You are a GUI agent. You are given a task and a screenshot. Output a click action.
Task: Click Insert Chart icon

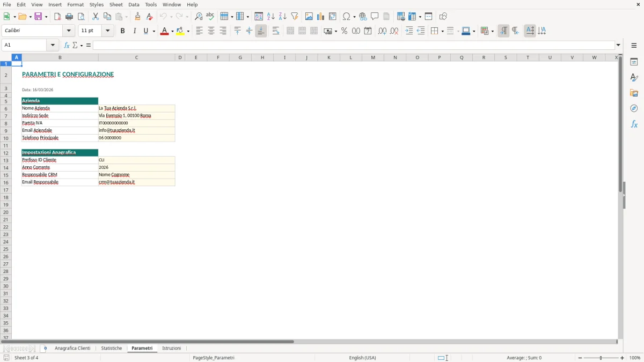click(321, 17)
